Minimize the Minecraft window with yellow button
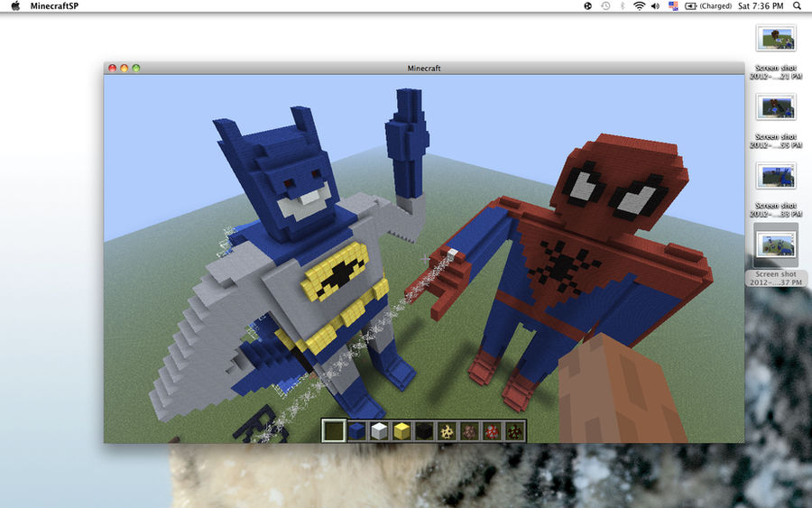Screen dimensions: 812x508 pyautogui.click(x=124, y=68)
